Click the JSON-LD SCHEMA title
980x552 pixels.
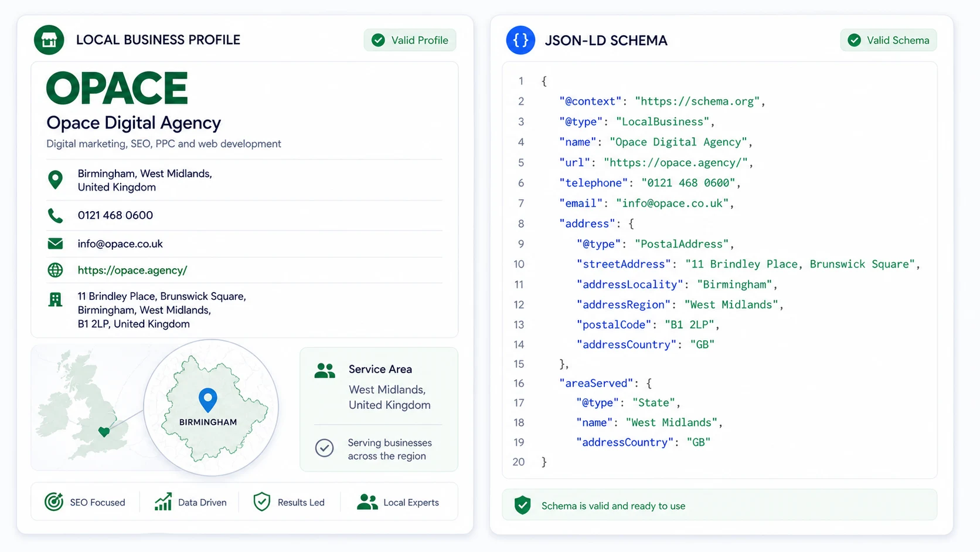coord(606,40)
